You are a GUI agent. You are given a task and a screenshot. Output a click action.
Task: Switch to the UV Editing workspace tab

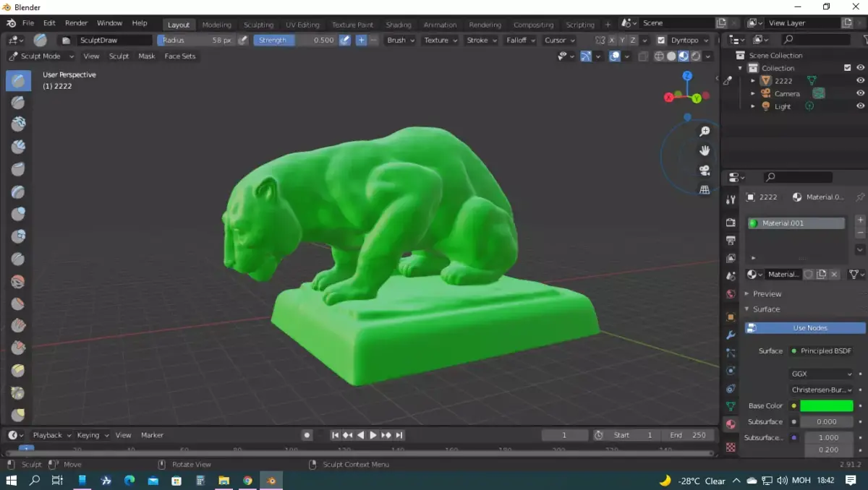click(304, 25)
